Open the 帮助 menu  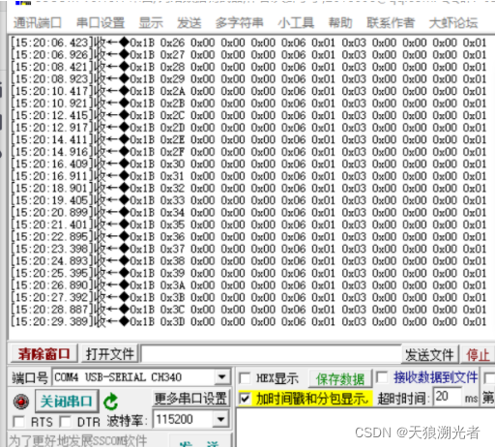pos(340,23)
